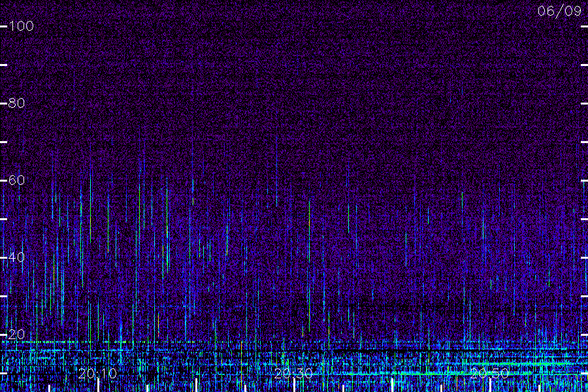The height and width of the screenshot is (392, 588).
Task: Click the "20:50" time axis label
Action: tap(489, 373)
